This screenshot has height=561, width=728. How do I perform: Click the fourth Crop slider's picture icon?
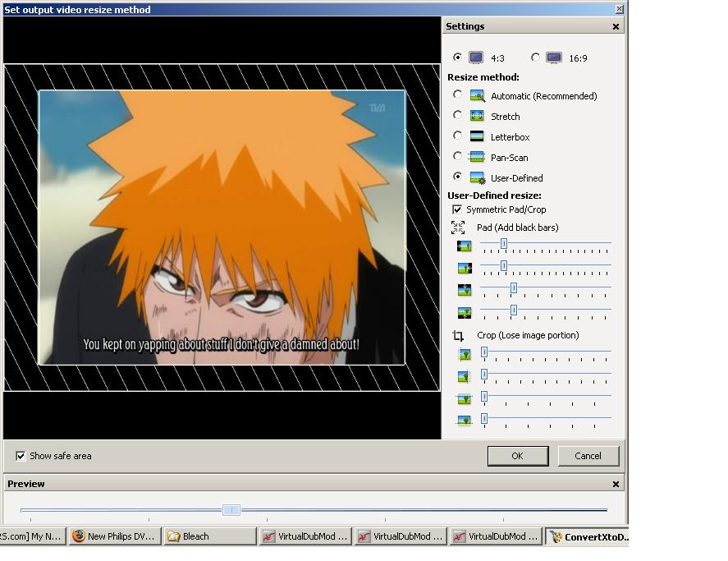coord(465,421)
